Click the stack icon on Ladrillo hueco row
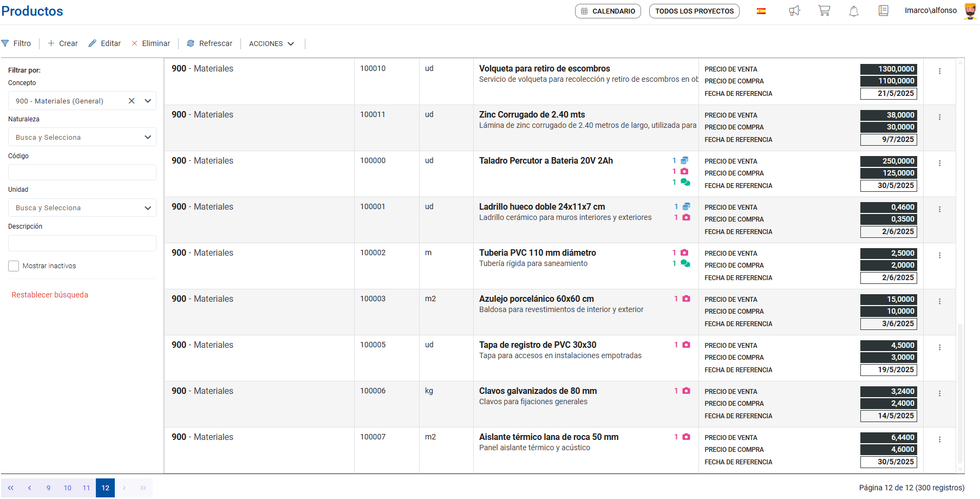The image size is (980, 499). click(x=686, y=206)
